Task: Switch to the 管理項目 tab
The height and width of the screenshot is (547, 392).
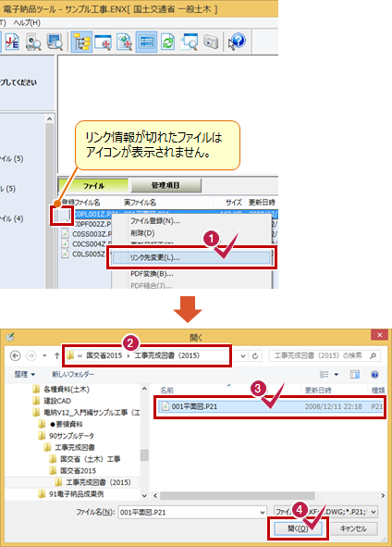Action: [x=165, y=185]
